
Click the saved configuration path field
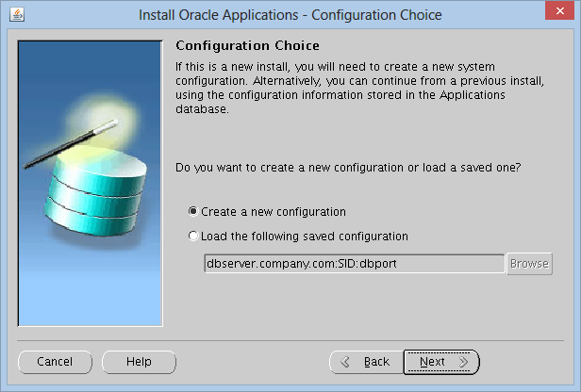355,264
